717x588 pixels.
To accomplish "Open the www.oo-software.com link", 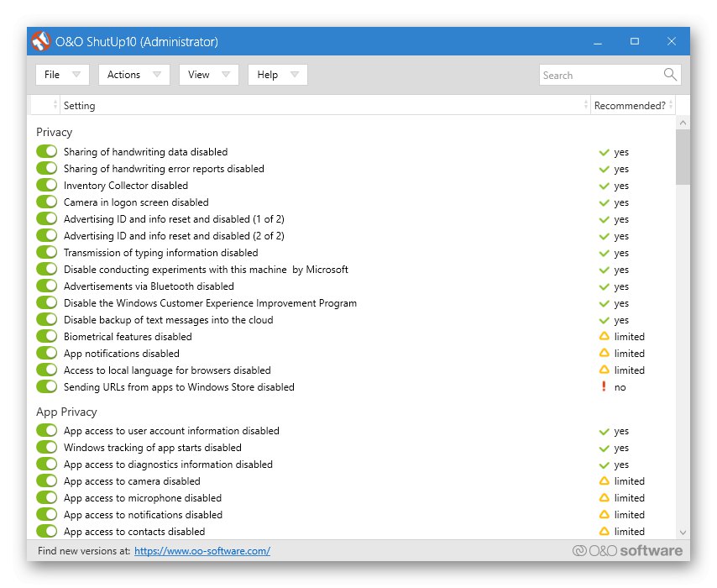I will click(x=202, y=551).
